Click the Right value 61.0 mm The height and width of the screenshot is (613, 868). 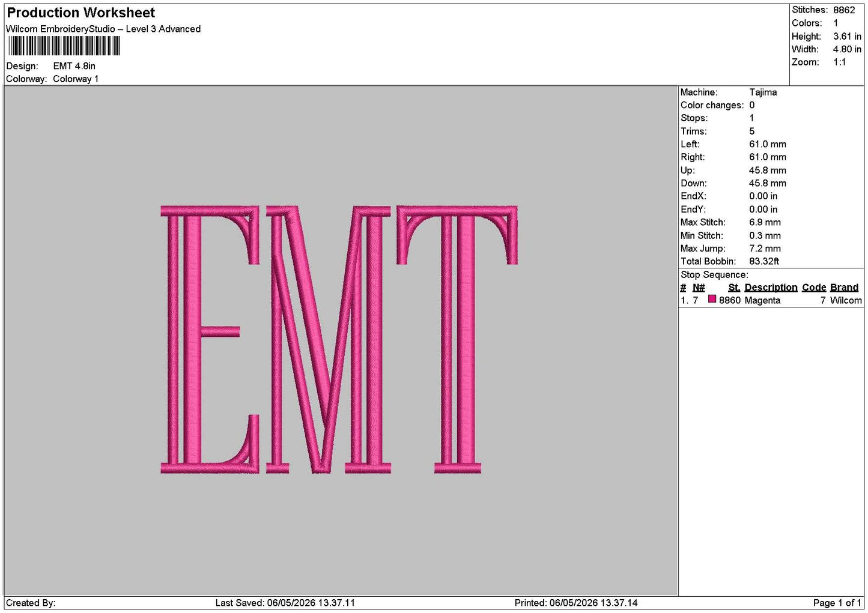767,157
